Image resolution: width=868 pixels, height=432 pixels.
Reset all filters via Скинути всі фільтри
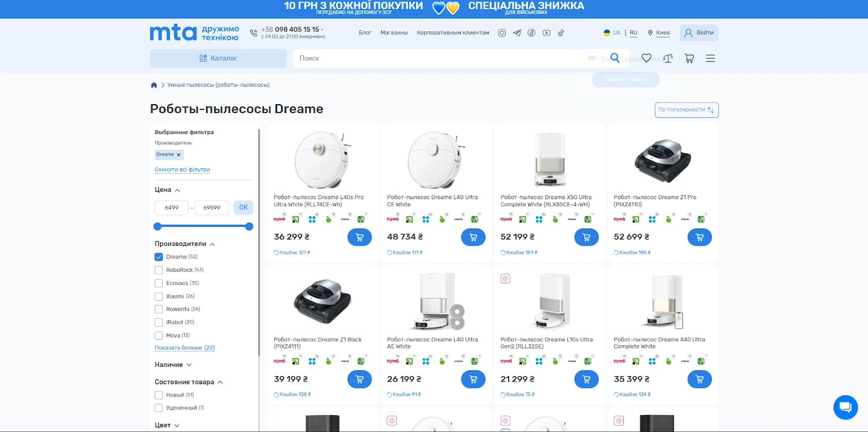click(x=182, y=170)
